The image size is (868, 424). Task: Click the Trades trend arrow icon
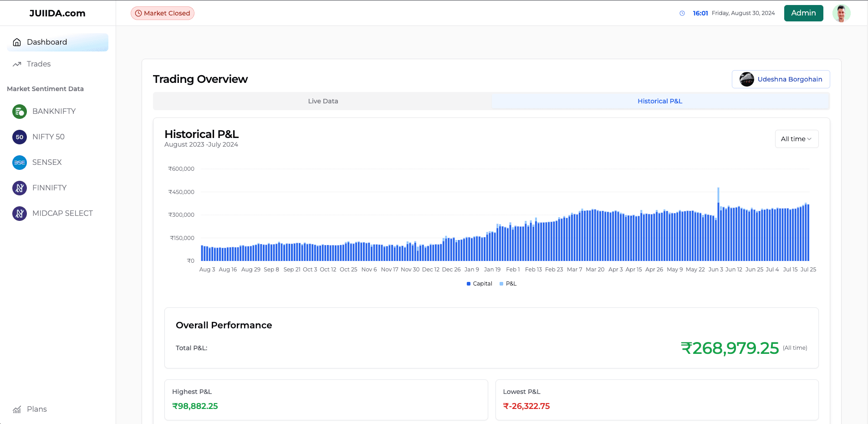click(17, 64)
